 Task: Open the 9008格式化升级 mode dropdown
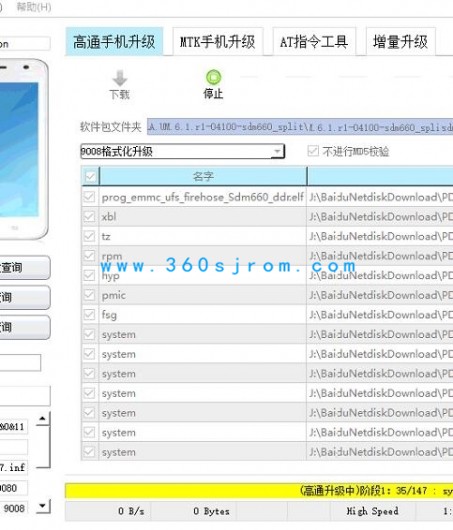[183, 151]
